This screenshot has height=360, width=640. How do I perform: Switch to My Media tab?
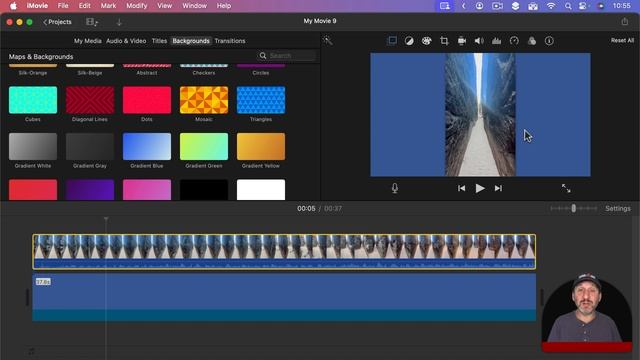tap(87, 41)
